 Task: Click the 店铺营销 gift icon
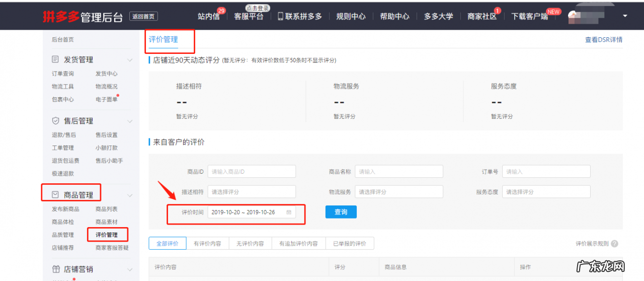(55, 269)
